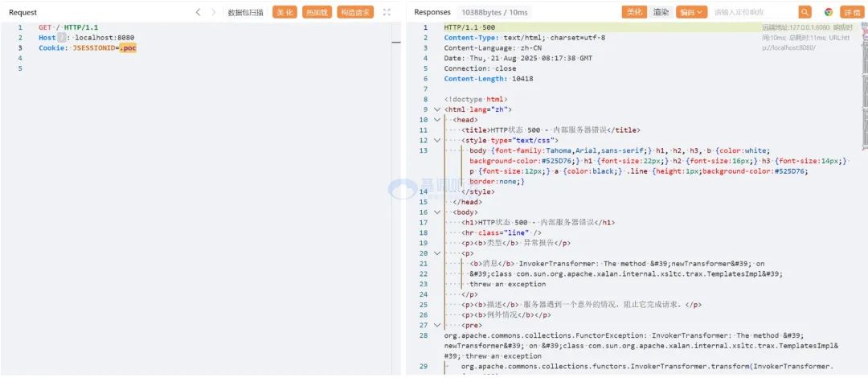Go to previous request with left arrow
Image resolution: width=868 pixels, height=378 pixels.
tap(199, 12)
